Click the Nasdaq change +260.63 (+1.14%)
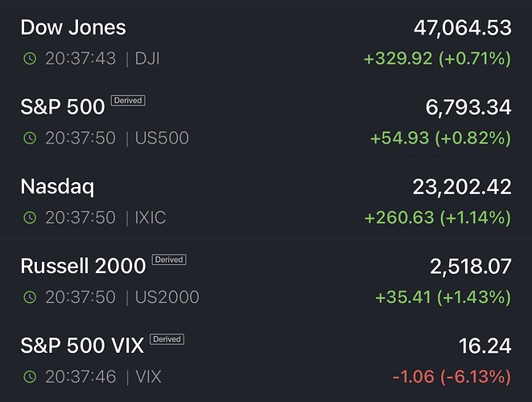This screenshot has height=402, width=532. pyautogui.click(x=438, y=218)
